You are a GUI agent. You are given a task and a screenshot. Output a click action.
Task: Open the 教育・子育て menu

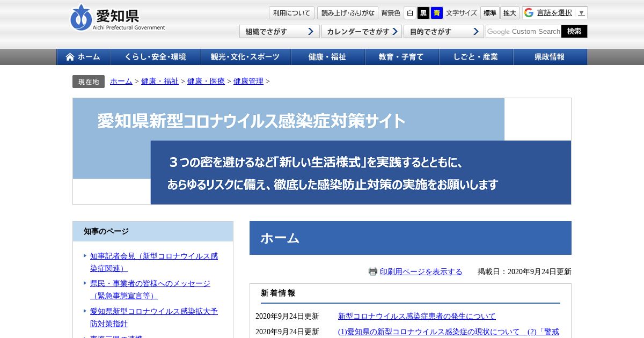coord(401,57)
